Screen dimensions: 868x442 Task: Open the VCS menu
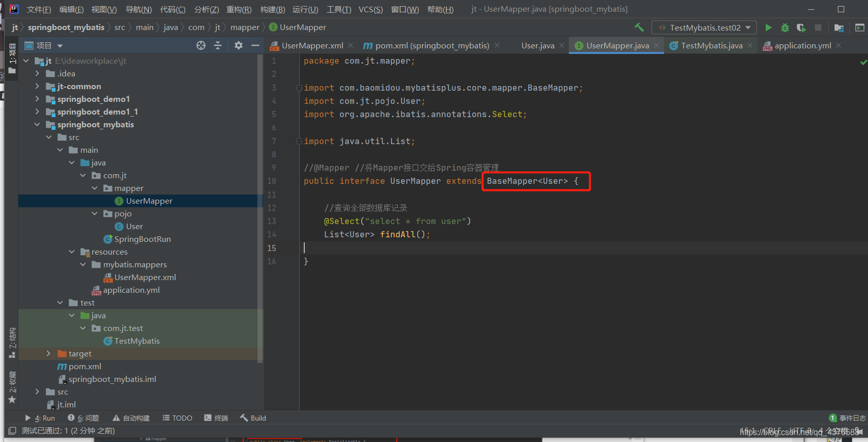coord(370,9)
